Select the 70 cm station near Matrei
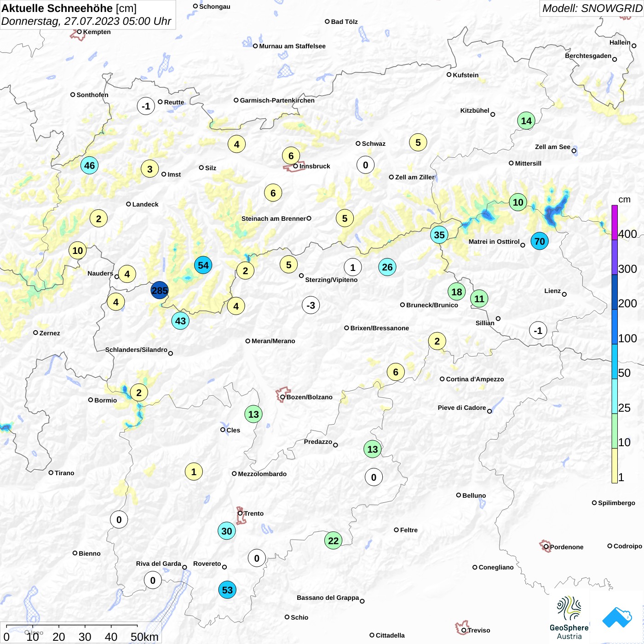644x644 pixels. pos(540,241)
